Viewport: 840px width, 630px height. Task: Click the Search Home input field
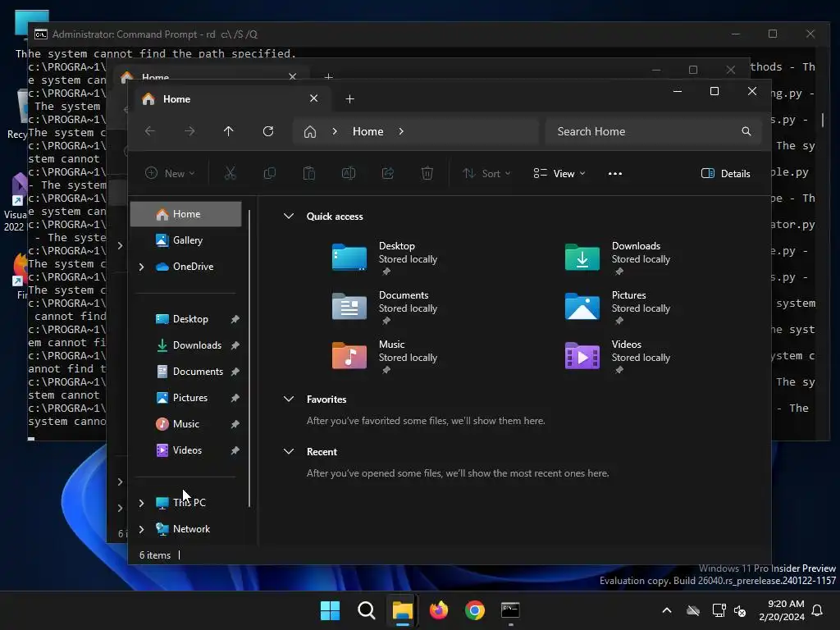point(653,131)
